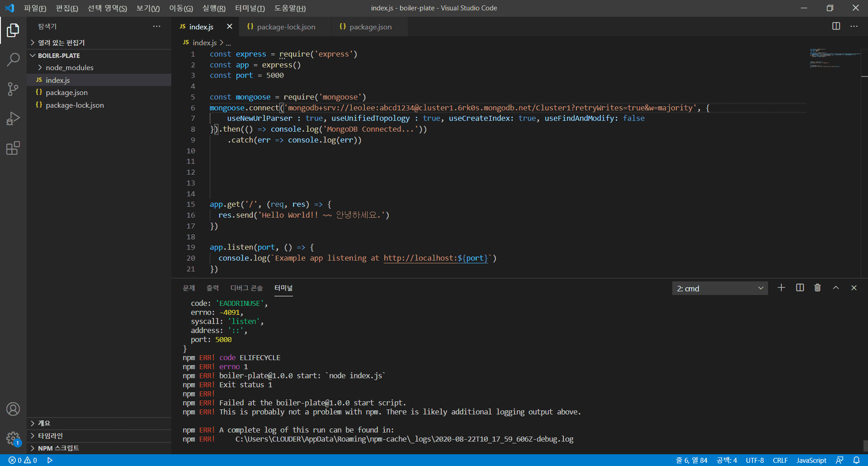Open the Help menu (도움말)
The image size is (868, 466).
click(290, 8)
